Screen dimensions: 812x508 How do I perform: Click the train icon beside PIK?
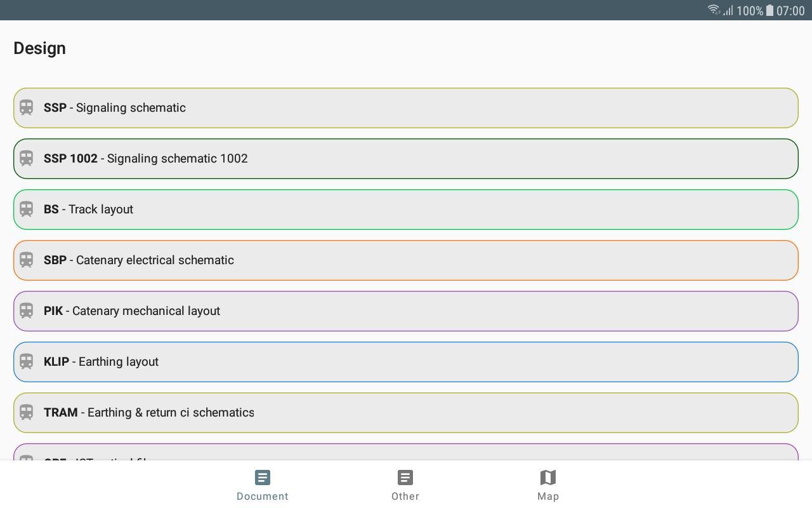pos(26,311)
